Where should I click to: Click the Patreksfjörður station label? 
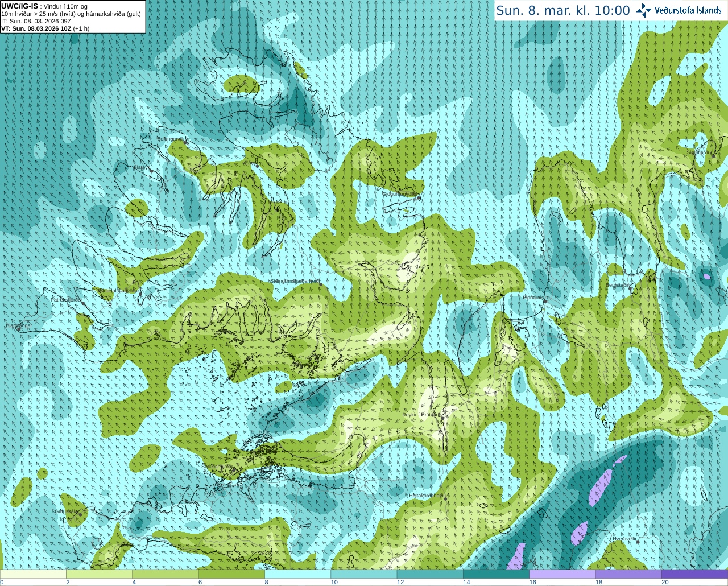point(67,299)
